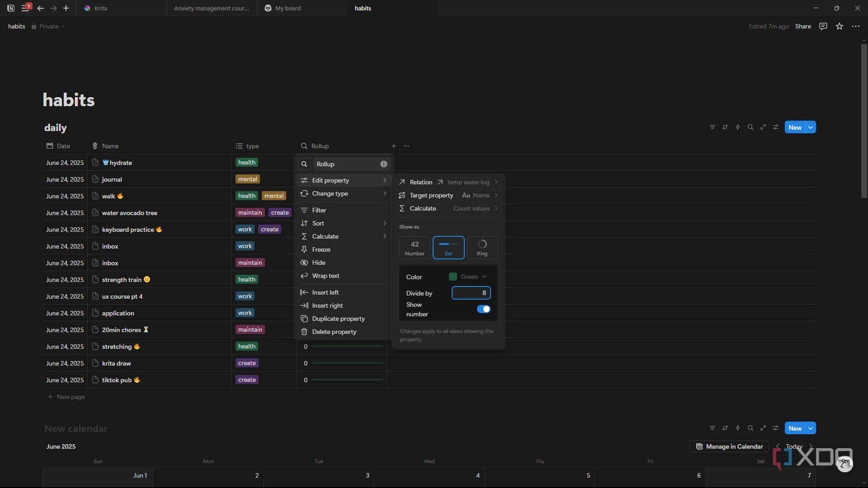Screen dimensions: 868x488
Task: Click Today in calendar navigation
Action: 794,446
